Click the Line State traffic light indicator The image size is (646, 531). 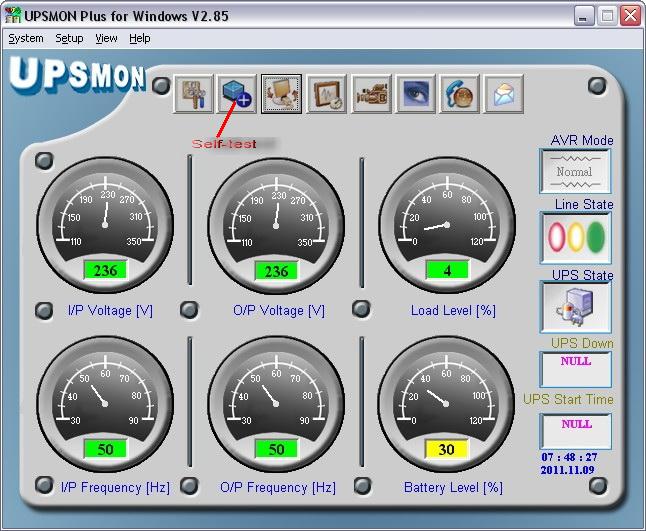(x=576, y=237)
